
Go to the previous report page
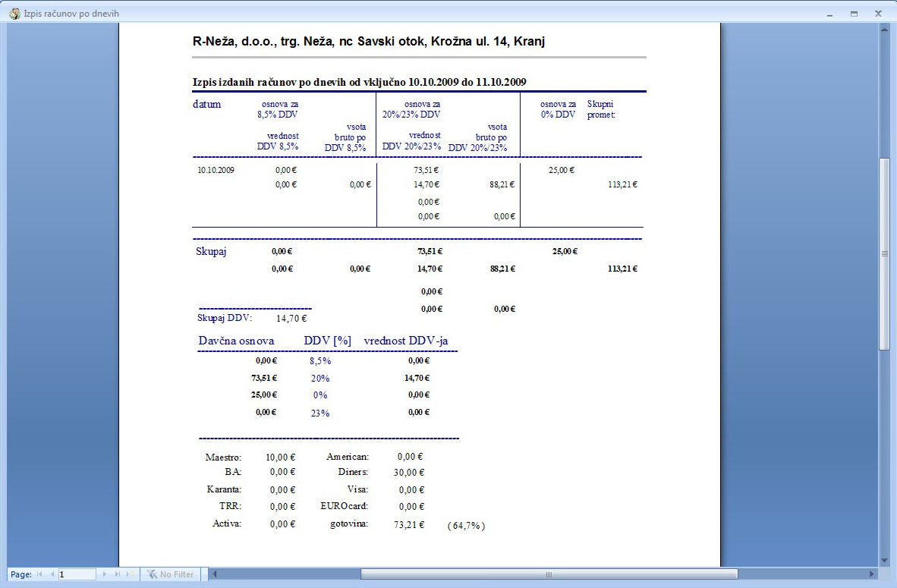52,574
